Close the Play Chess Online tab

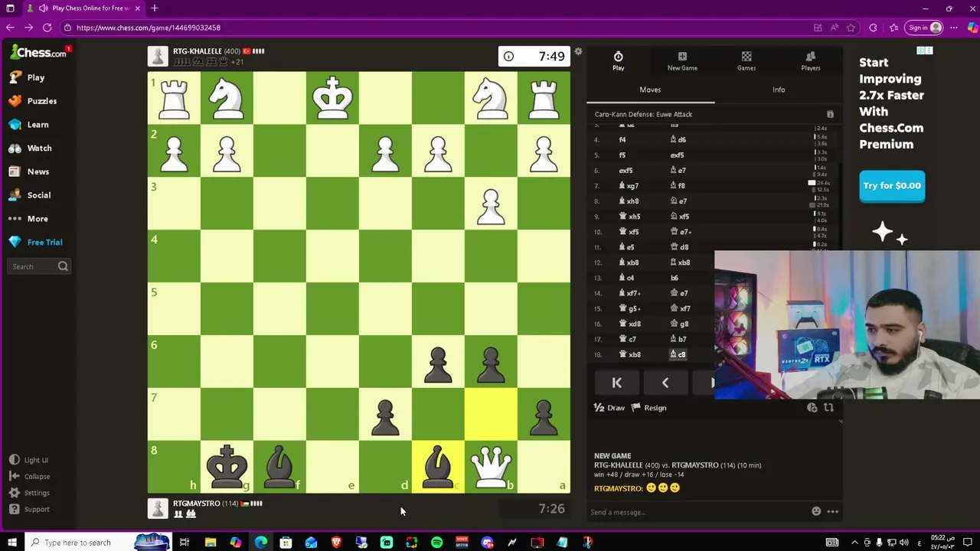138,8
